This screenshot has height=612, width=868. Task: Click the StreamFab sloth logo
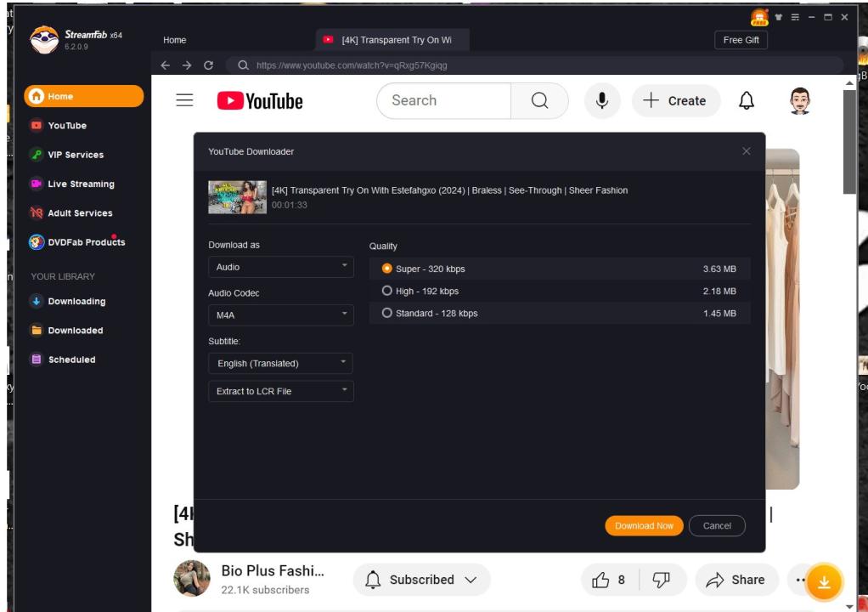click(x=44, y=40)
